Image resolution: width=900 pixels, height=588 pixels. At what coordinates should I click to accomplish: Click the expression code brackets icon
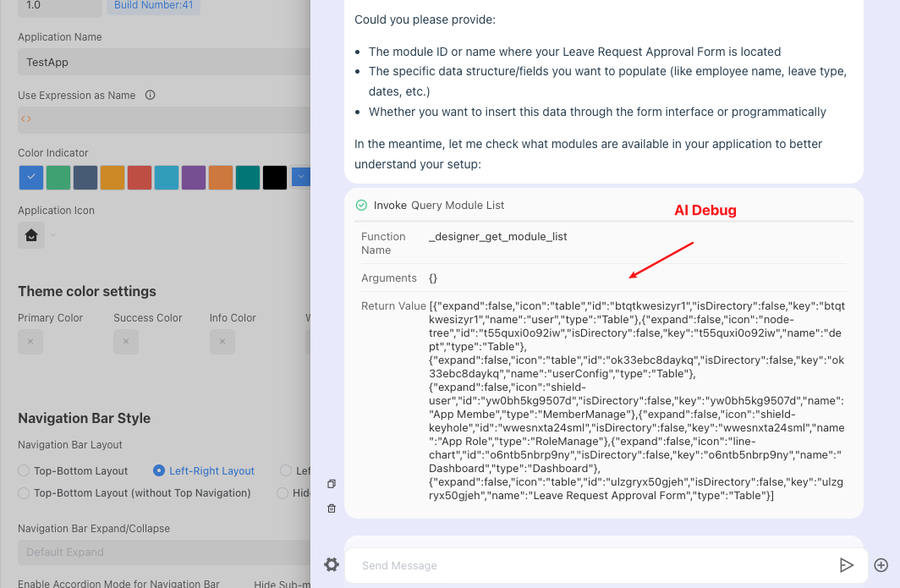click(26, 119)
